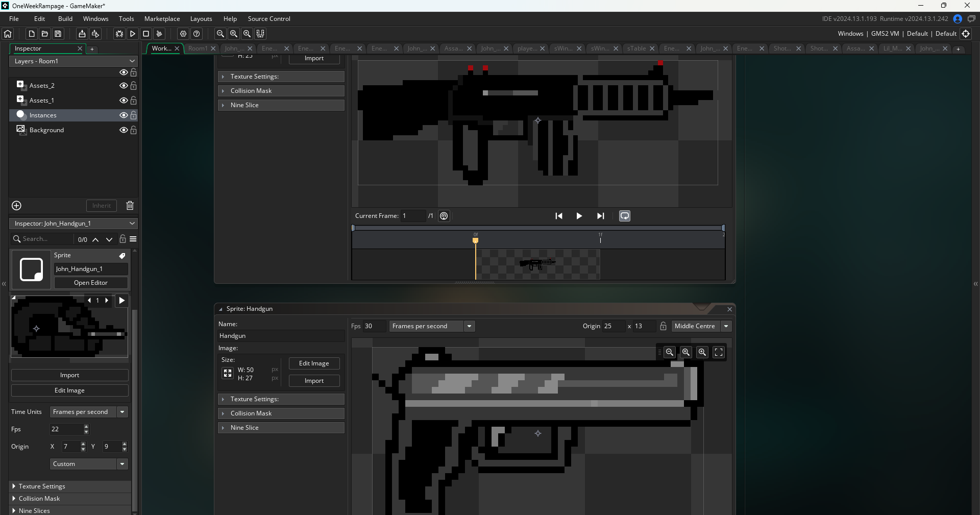Click Edit Image in the Inspector panel
This screenshot has width=980, height=515.
(x=69, y=390)
